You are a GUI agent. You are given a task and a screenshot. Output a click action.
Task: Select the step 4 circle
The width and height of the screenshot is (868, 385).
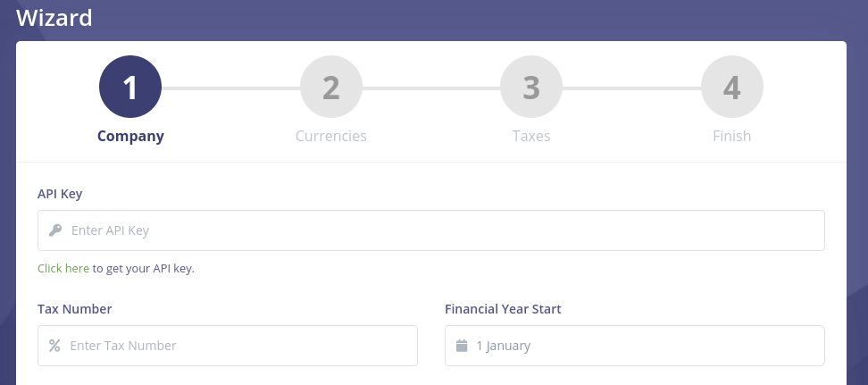click(732, 88)
